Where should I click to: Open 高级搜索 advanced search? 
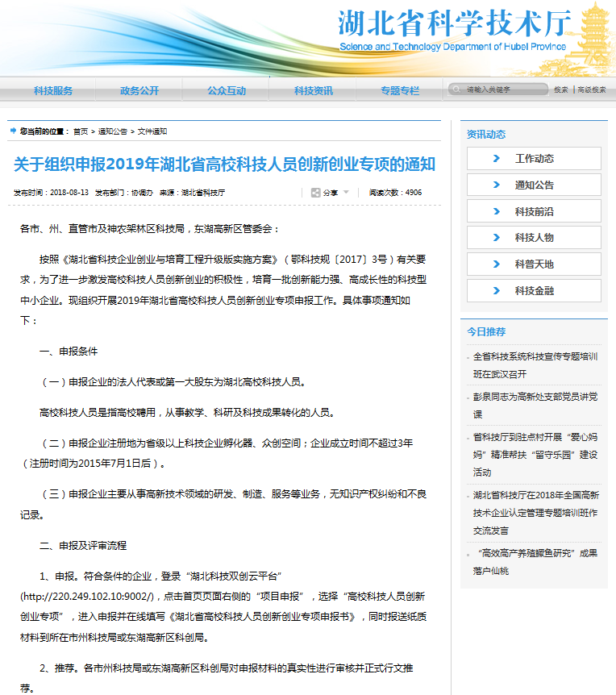coord(592,89)
